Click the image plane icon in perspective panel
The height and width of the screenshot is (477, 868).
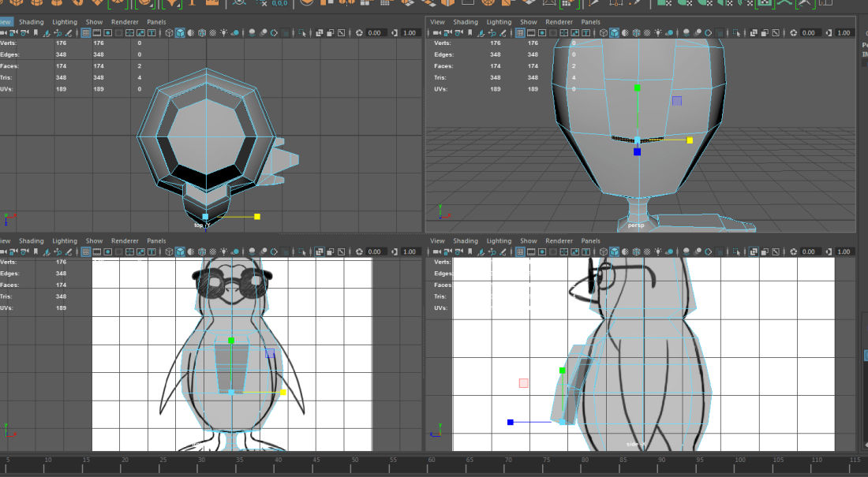[480, 33]
